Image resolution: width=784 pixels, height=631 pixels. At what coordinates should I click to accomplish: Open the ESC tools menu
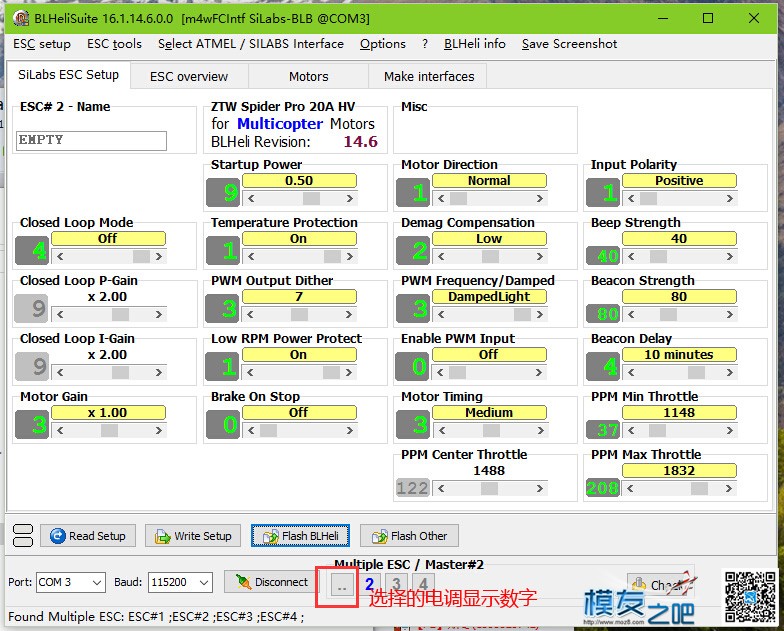(114, 44)
